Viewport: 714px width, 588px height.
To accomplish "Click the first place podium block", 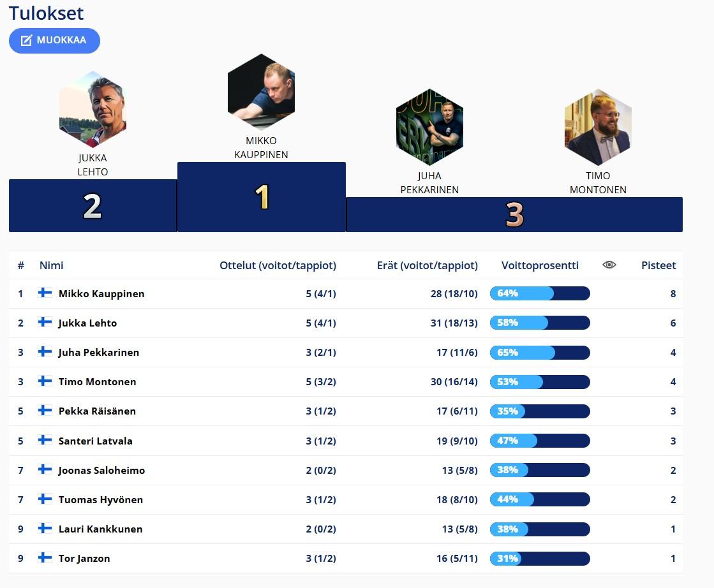I will tap(262, 197).
